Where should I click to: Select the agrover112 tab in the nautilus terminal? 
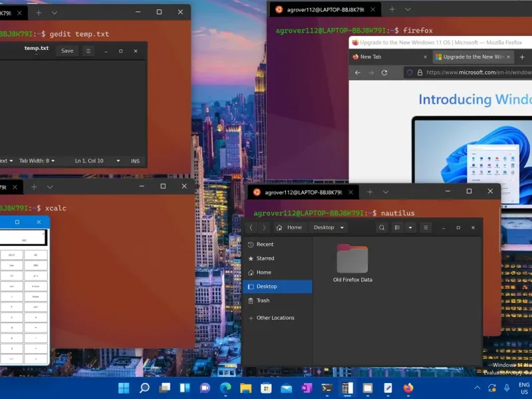coord(303,192)
